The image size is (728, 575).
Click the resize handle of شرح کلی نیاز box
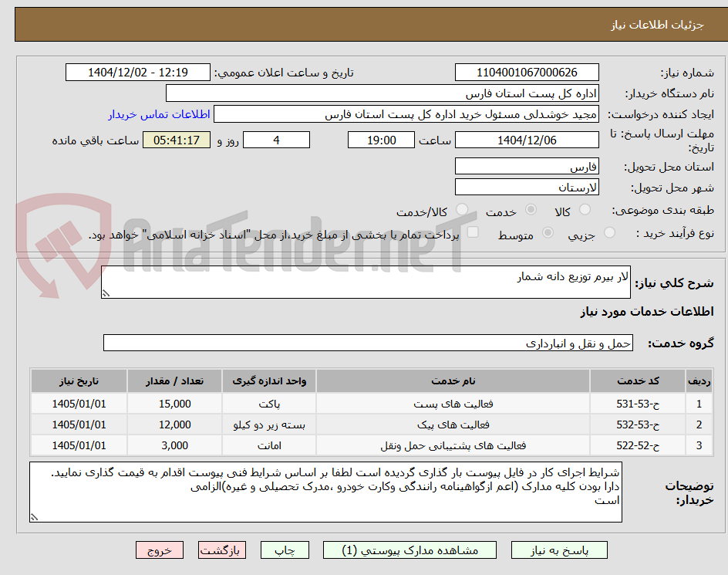click(106, 293)
